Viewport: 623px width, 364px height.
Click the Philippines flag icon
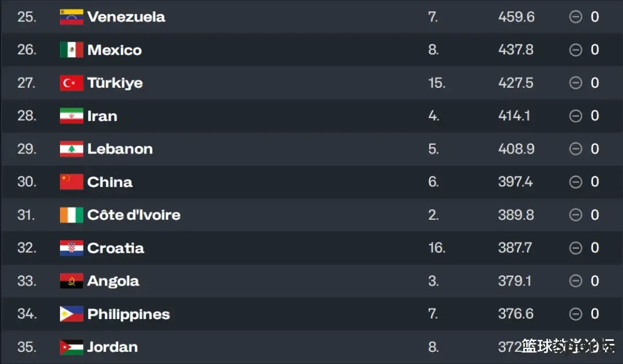pyautogui.click(x=72, y=314)
